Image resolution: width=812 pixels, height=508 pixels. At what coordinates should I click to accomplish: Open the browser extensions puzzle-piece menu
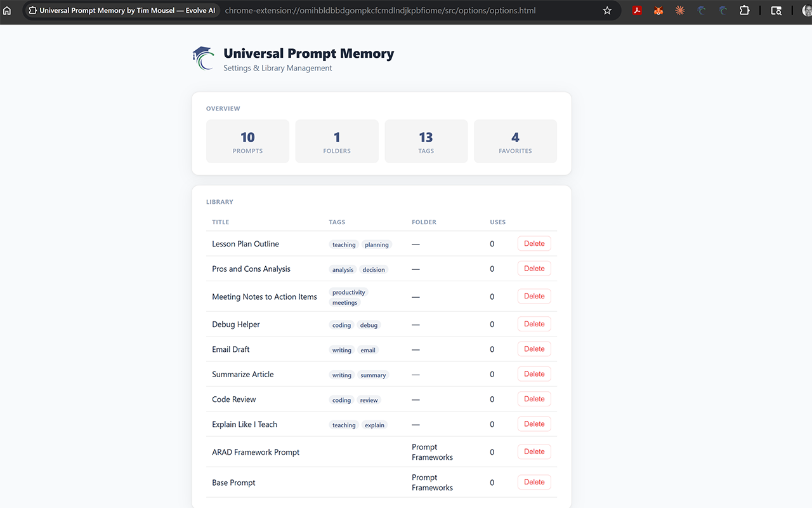click(744, 10)
